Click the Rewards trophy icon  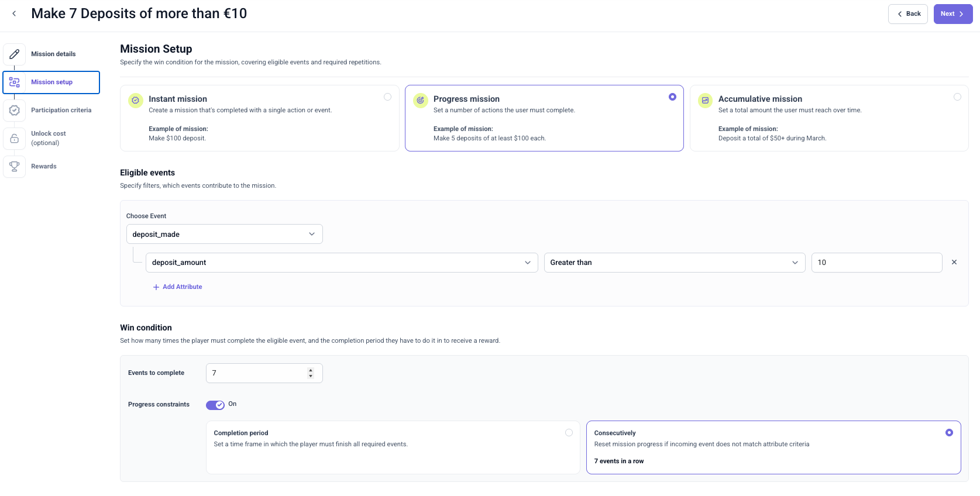(x=15, y=166)
